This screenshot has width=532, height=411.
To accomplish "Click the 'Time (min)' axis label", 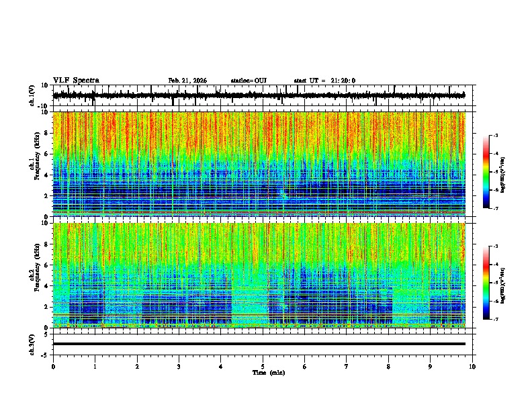I will pos(269,373).
